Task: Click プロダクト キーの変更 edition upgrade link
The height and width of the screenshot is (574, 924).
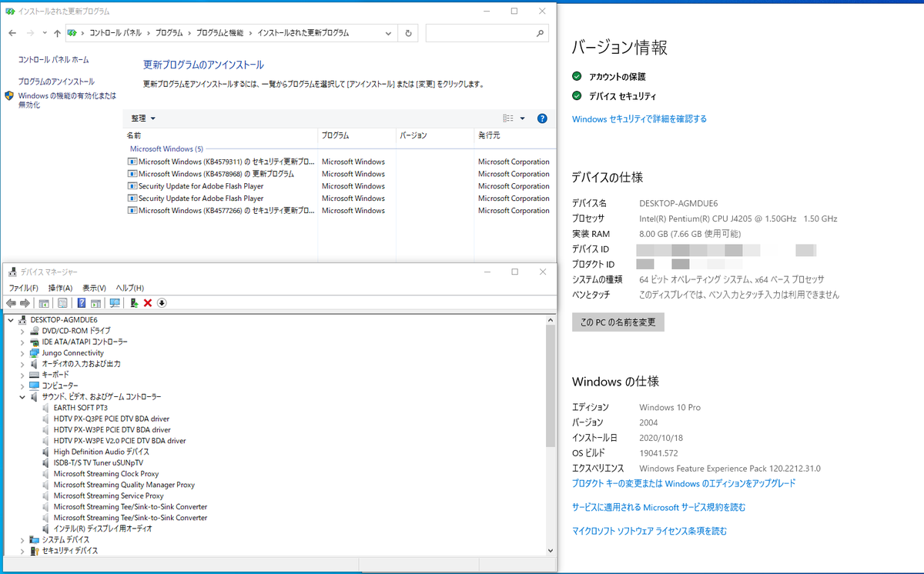Action: click(x=684, y=483)
